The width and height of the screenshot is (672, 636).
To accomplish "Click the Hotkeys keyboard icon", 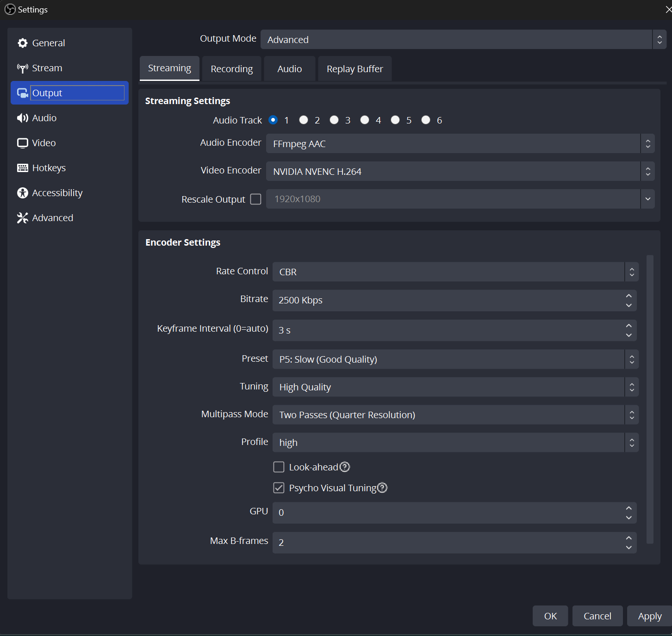I will pos(23,168).
